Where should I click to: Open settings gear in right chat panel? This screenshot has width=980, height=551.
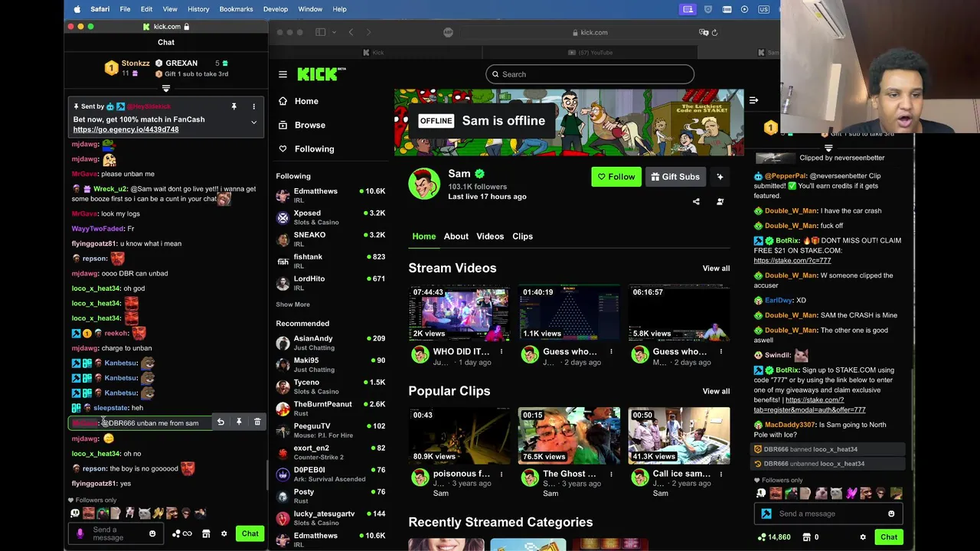[863, 537]
